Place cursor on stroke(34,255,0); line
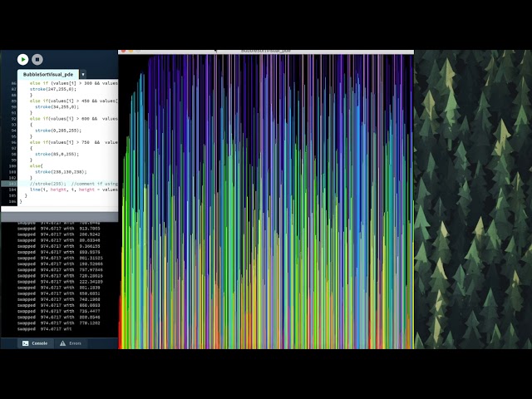The width and height of the screenshot is (532, 399). (57, 107)
